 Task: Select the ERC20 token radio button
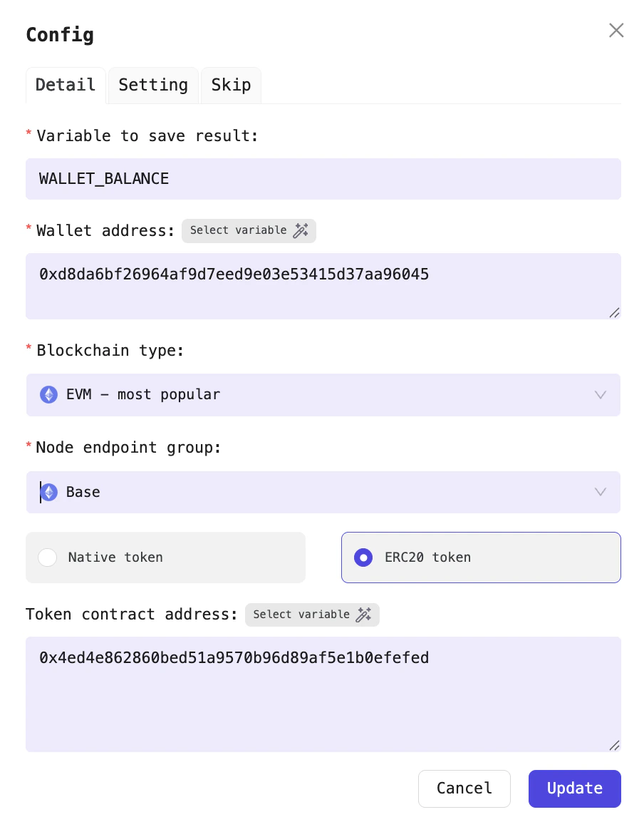pyautogui.click(x=363, y=558)
